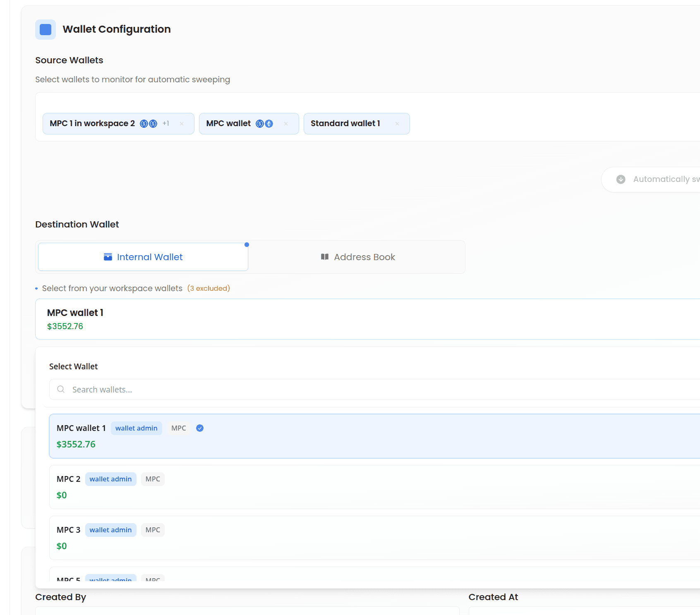700x615 pixels.
Task: Click wallet admin badge on MPC wallet 1
Action: 137,428
